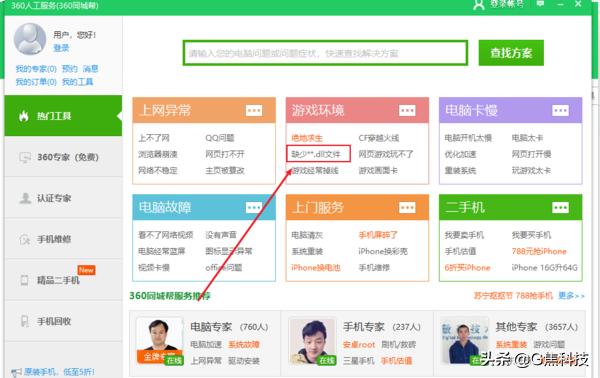Click the phone icon beside 精品二手机
This screenshot has height=378, width=600.
point(24,280)
